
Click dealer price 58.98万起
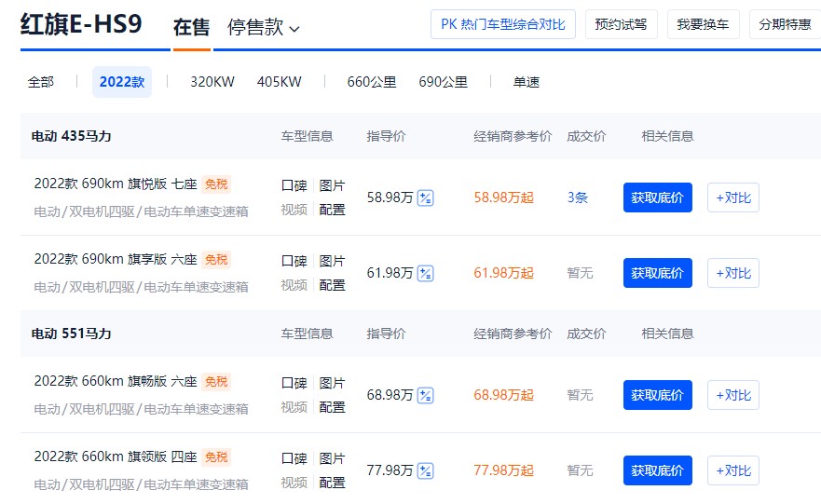coord(504,198)
